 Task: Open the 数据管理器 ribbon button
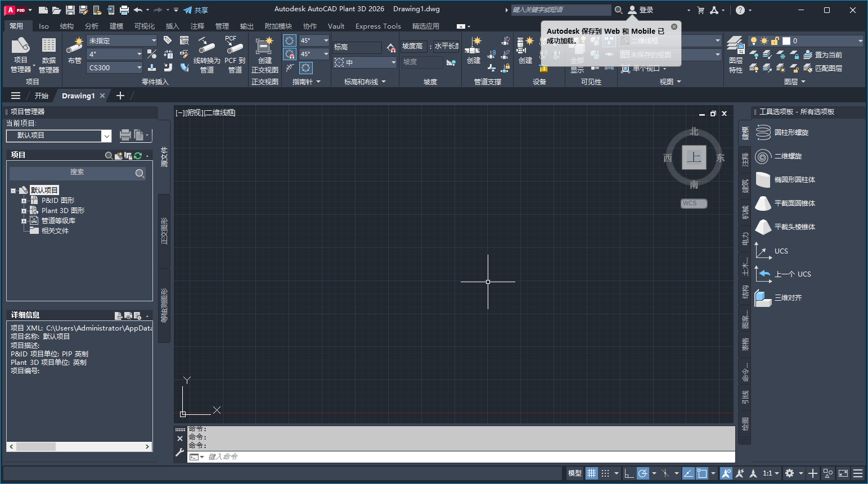click(49, 55)
